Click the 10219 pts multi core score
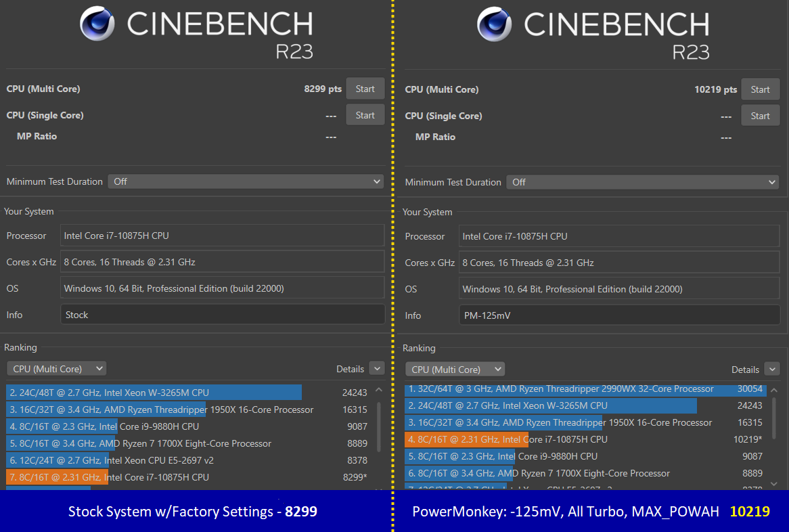This screenshot has width=789, height=532. 715,89
